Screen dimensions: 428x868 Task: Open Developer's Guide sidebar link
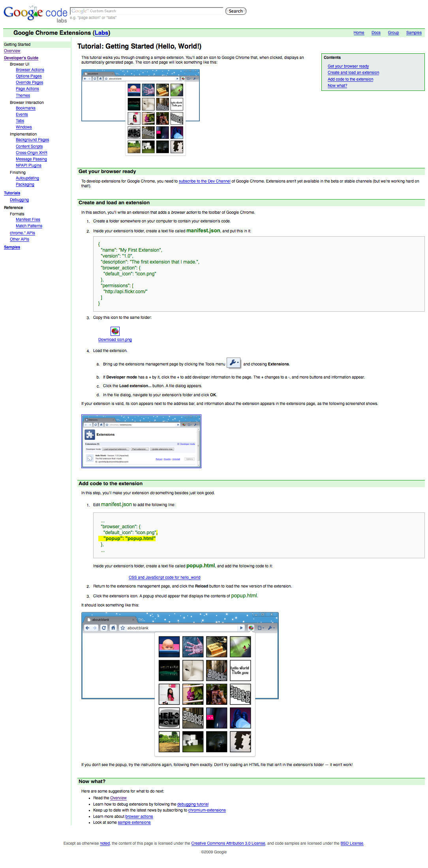21,58
